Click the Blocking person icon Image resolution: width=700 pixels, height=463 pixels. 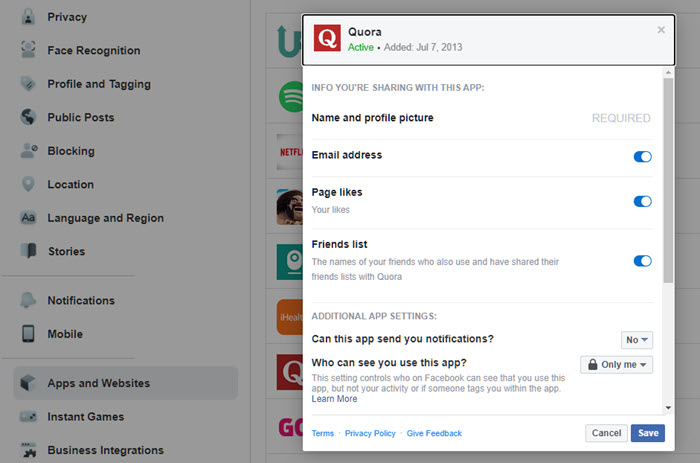pyautogui.click(x=29, y=150)
